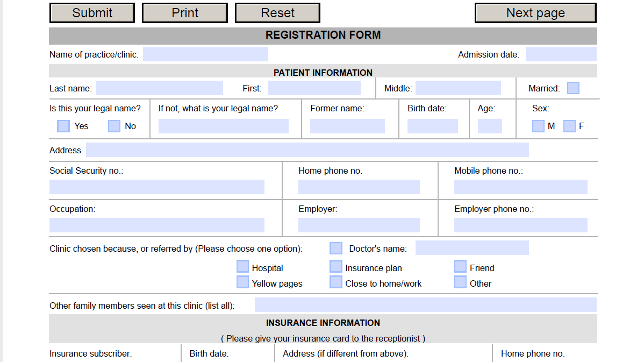
Task: Click the Employer input field
Action: point(359,225)
